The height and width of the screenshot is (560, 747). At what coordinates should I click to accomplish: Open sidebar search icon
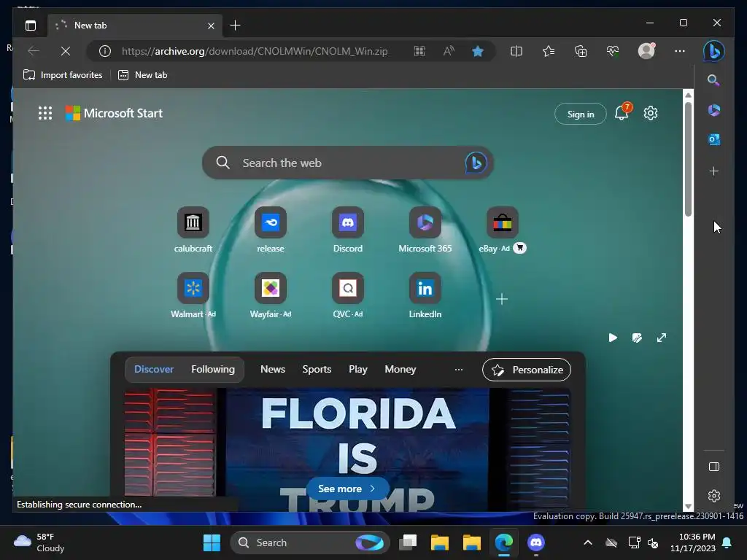point(713,80)
